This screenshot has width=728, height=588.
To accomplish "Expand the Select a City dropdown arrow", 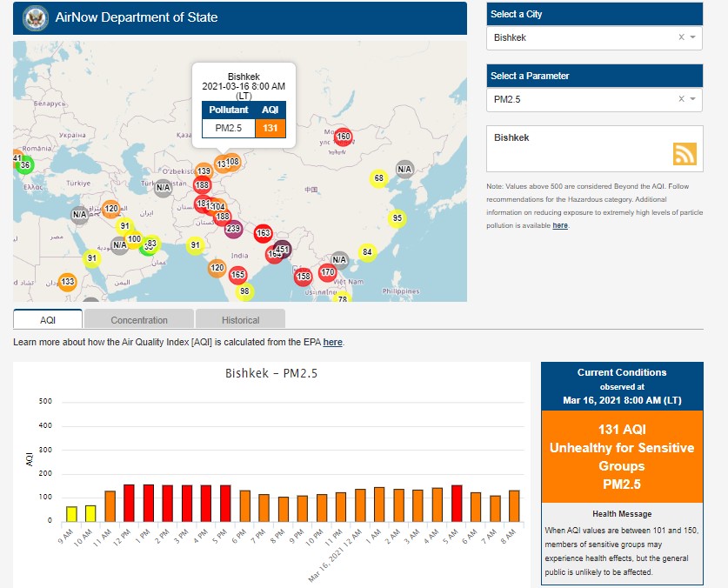I will (693, 37).
